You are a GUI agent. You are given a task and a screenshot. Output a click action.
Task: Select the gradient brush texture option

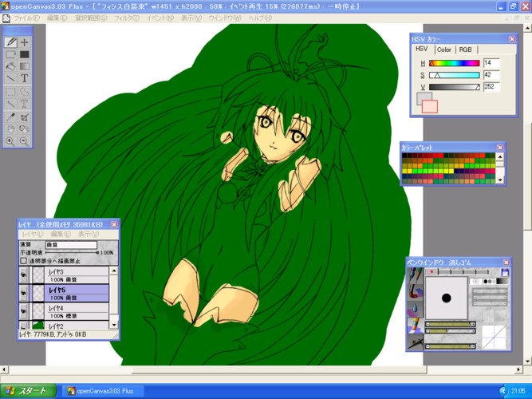[502, 281]
